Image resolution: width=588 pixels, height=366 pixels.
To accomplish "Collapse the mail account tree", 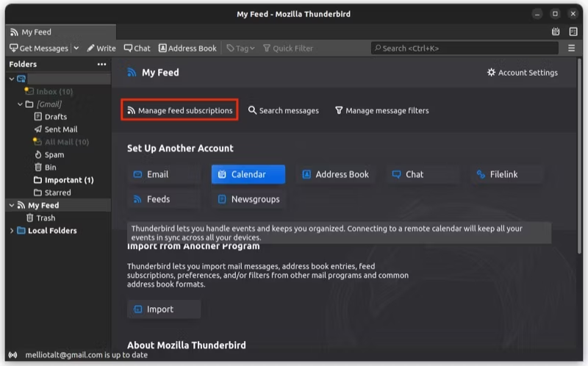I will 12,79.
